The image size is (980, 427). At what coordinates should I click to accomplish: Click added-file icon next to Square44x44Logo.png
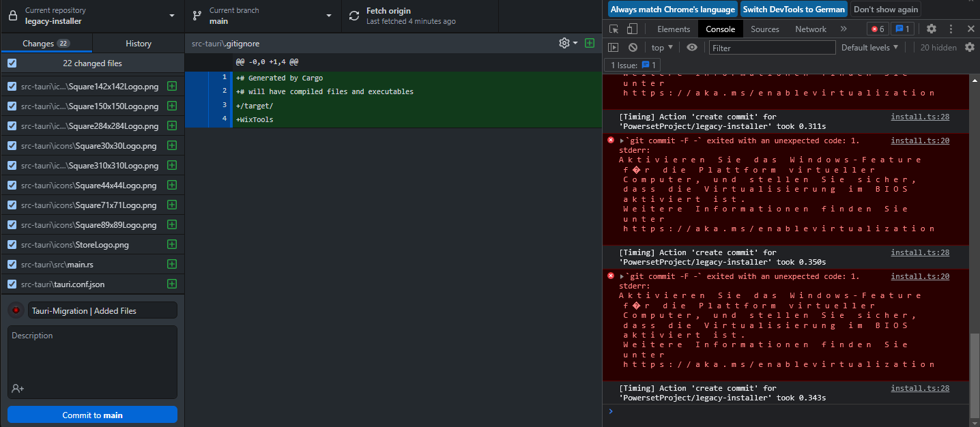[172, 186]
